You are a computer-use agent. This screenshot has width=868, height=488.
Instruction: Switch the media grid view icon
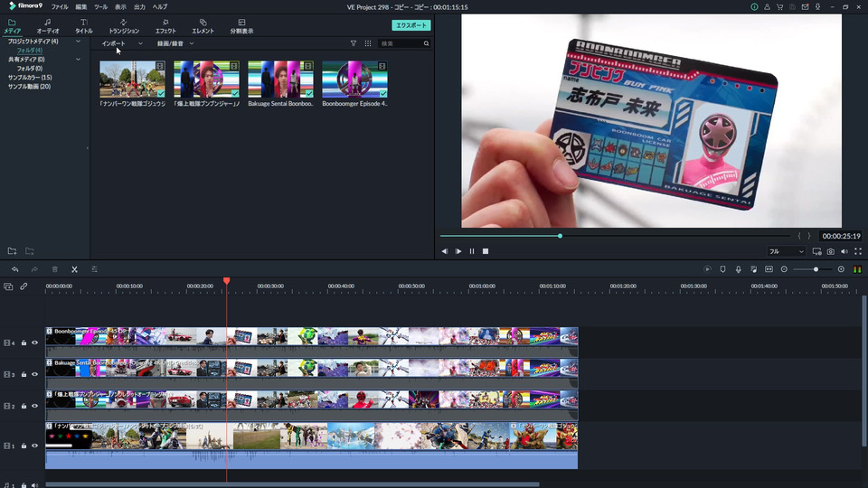368,43
